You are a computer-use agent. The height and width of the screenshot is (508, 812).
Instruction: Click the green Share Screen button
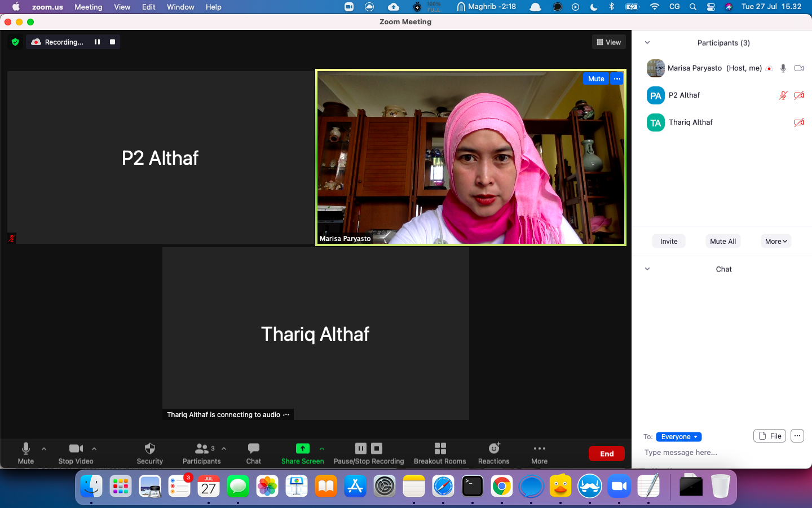pyautogui.click(x=303, y=453)
